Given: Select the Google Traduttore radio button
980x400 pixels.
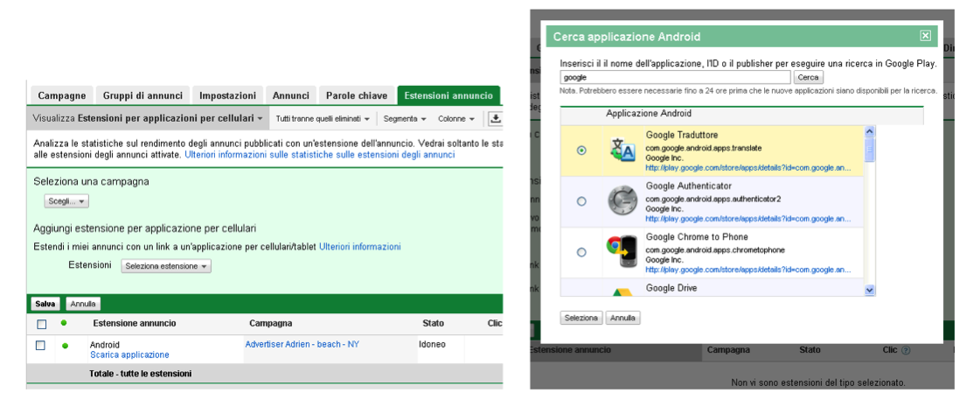Looking at the screenshot, I should [582, 151].
